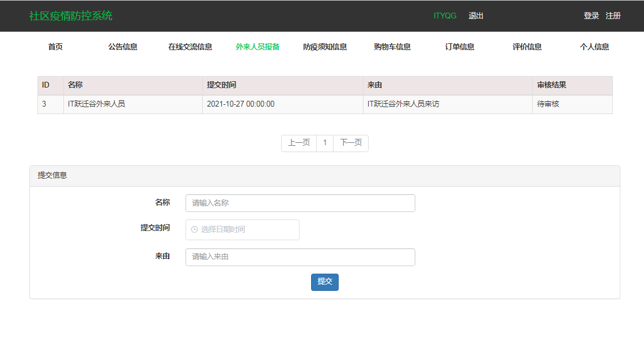Click the 提交信息 panel heading
The height and width of the screenshot is (337, 644).
point(52,176)
